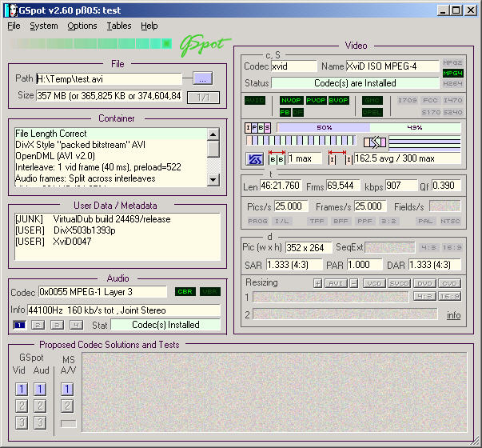
Task: Click the GMC indicator
Action: tap(372, 100)
